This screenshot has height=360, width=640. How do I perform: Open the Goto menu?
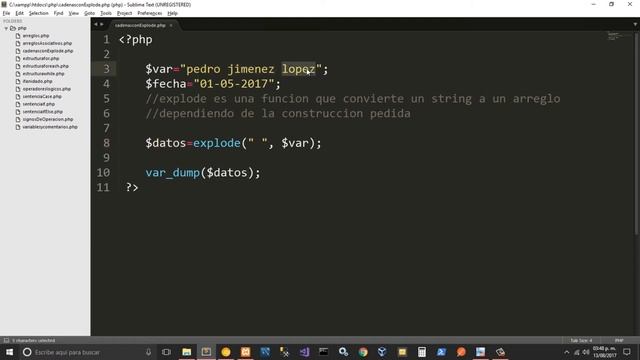(89, 13)
